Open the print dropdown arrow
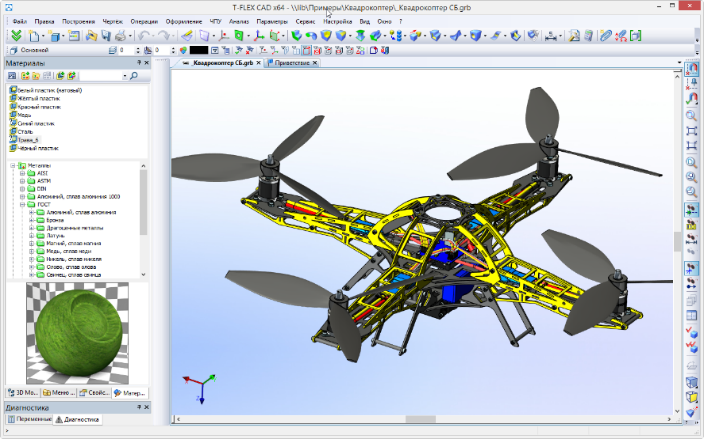The image size is (704, 439). (130, 36)
